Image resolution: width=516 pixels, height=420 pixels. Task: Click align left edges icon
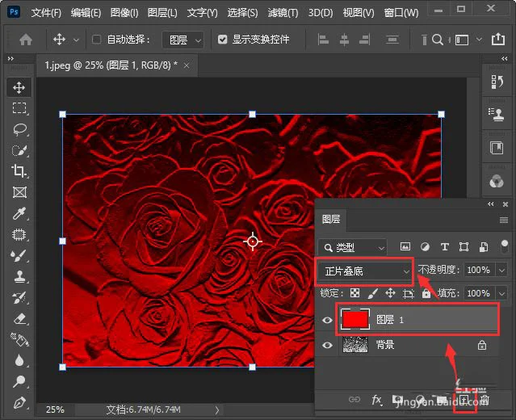point(323,40)
